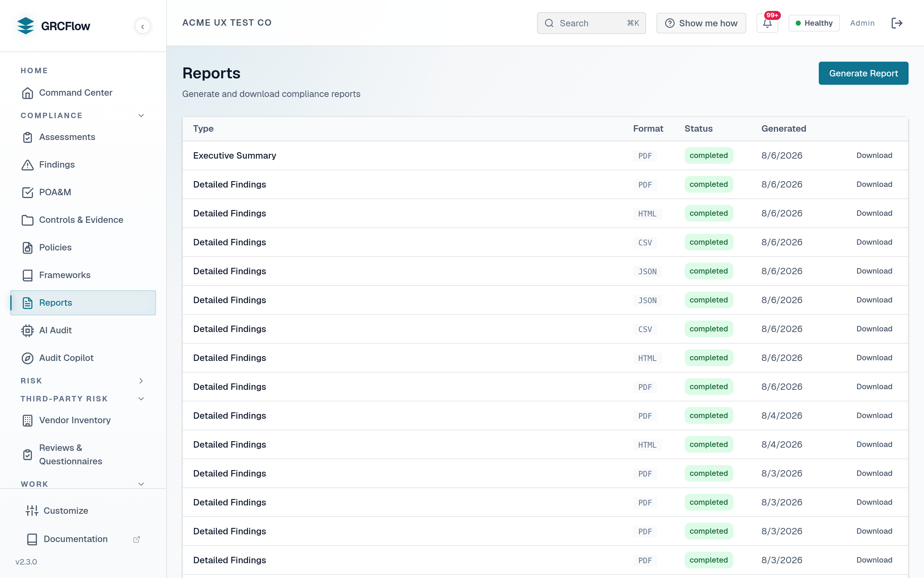Collapse the Work section
The height and width of the screenshot is (578, 924).
pyautogui.click(x=141, y=484)
